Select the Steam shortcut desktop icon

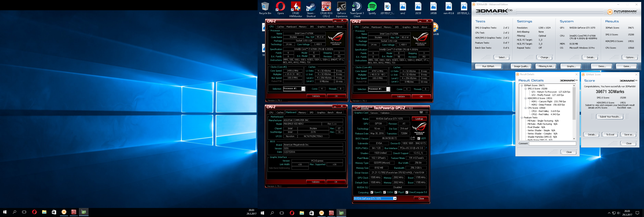[x=311, y=10]
